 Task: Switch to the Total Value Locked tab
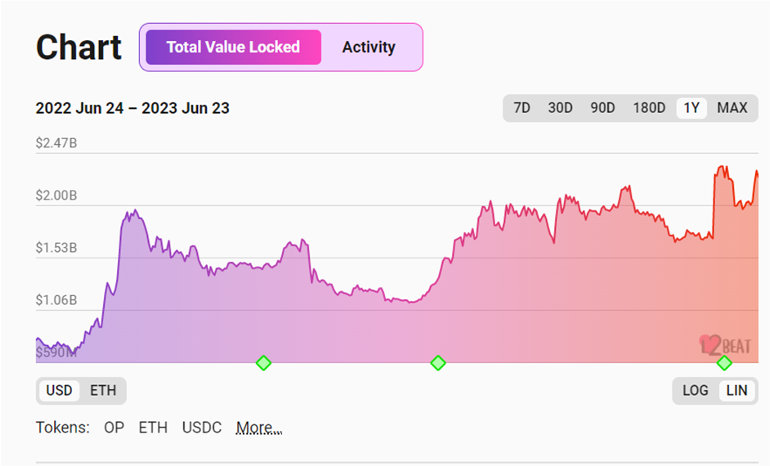click(x=233, y=47)
